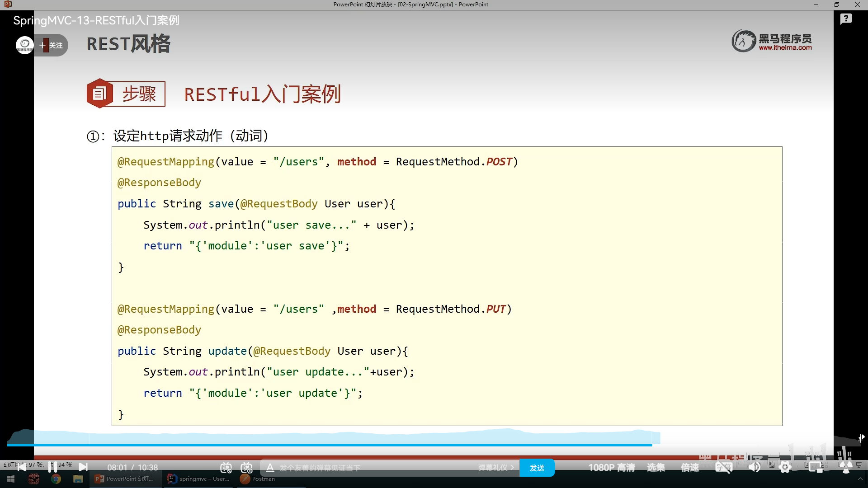The height and width of the screenshot is (488, 868).
Task: Pause the video playback
Action: click(52, 467)
